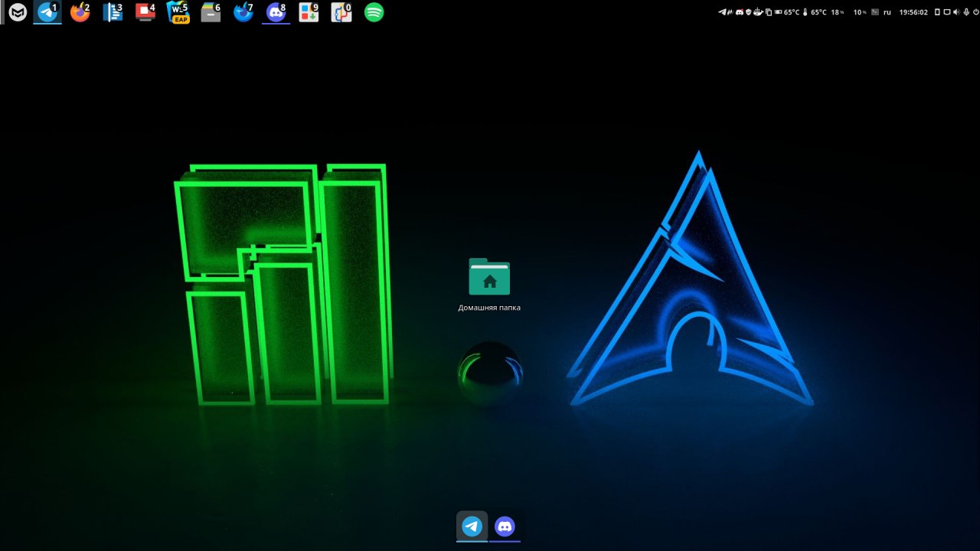The image size is (980, 551).
Task: Open the volume speaker tray icon
Action: [x=956, y=12]
